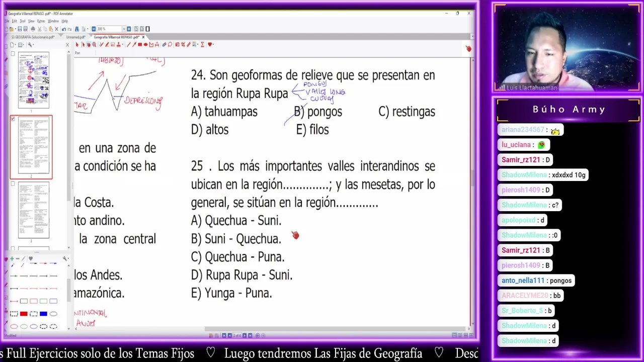Close the page thumbnails sidebar
Screen dimensions: 644x362
67,45
